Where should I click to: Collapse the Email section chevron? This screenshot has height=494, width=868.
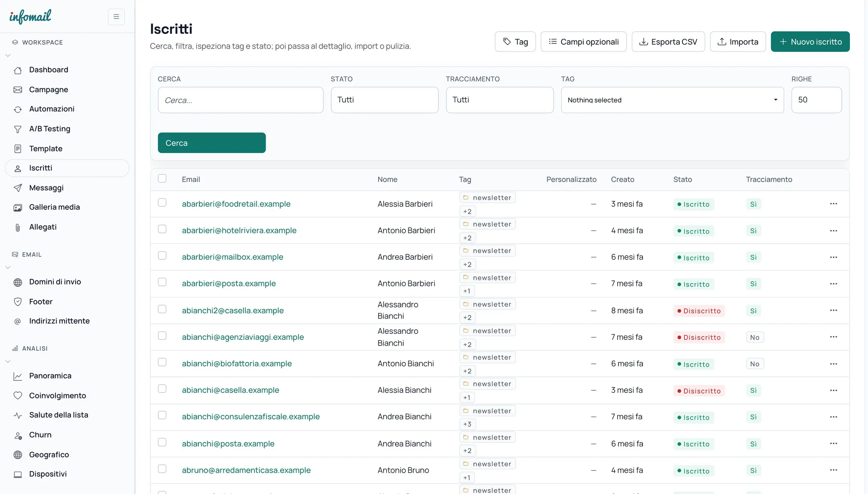click(x=8, y=267)
